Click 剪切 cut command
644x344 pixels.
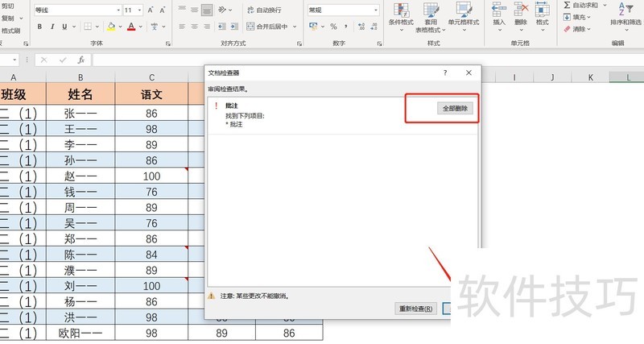(7, 6)
